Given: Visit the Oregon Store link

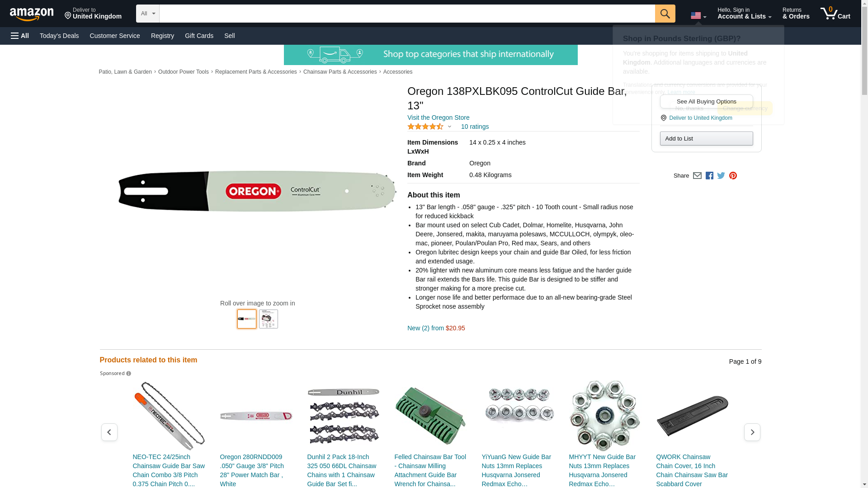Looking at the screenshot, I should point(438,117).
